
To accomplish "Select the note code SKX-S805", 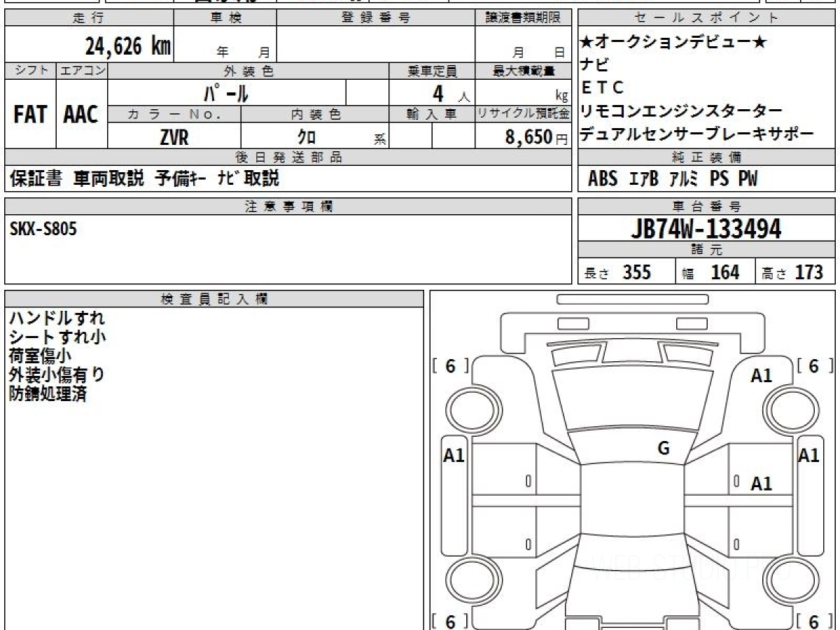I will pos(43,229).
